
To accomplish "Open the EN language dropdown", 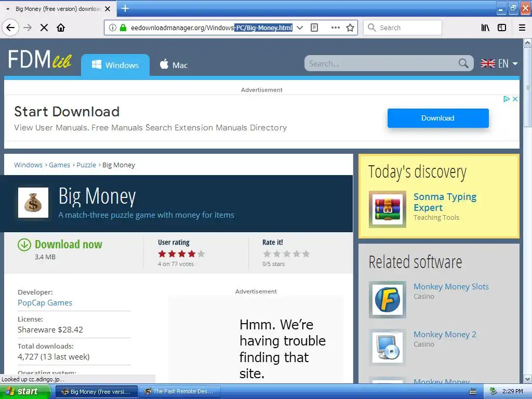I will pos(499,63).
